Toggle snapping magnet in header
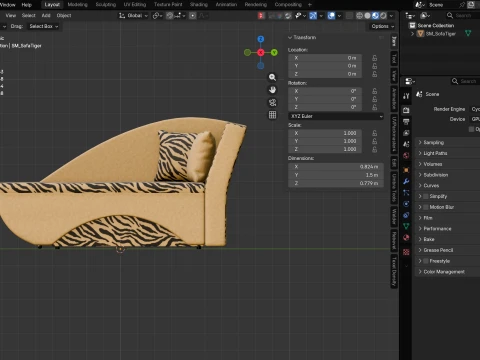 [170, 16]
